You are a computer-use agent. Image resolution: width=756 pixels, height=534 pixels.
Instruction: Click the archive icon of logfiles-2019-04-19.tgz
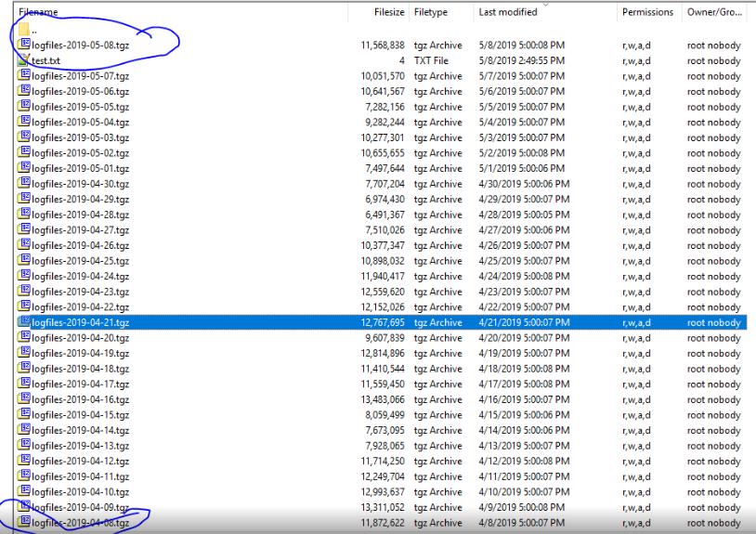23,353
